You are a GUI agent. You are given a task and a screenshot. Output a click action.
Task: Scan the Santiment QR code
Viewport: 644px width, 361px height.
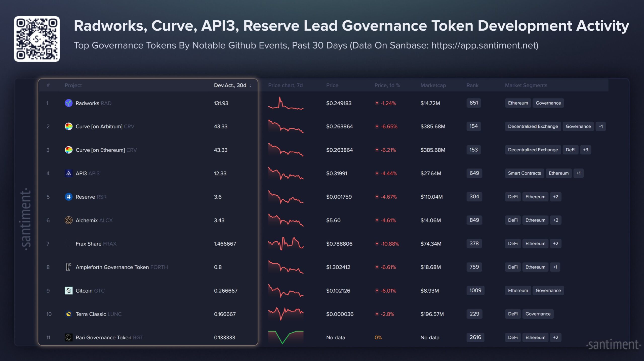37,39
